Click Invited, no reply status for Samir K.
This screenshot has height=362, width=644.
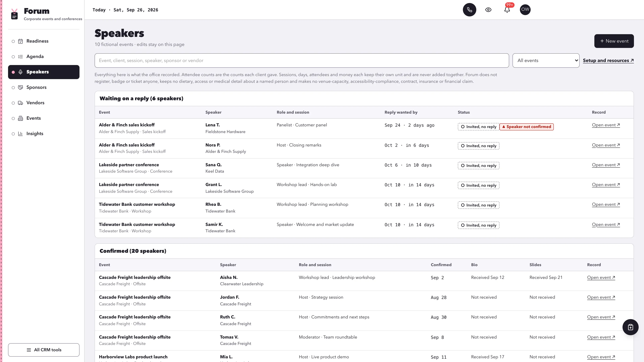click(478, 225)
